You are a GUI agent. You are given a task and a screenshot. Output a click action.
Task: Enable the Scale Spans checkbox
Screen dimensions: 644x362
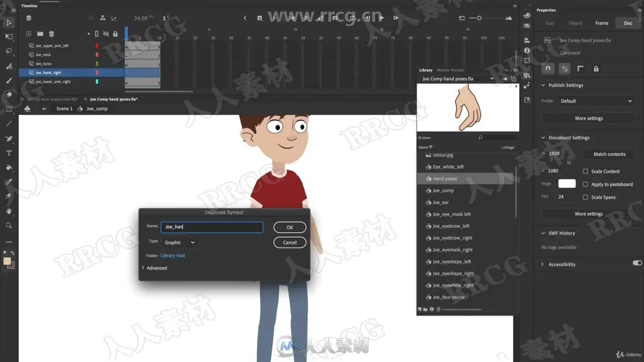(585, 198)
